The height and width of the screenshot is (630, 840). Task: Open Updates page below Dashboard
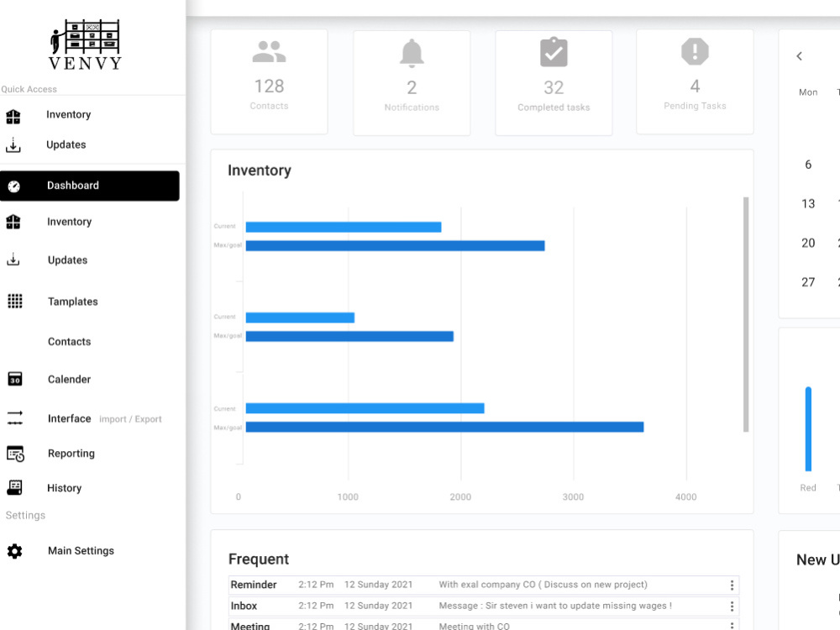pyautogui.click(x=67, y=260)
